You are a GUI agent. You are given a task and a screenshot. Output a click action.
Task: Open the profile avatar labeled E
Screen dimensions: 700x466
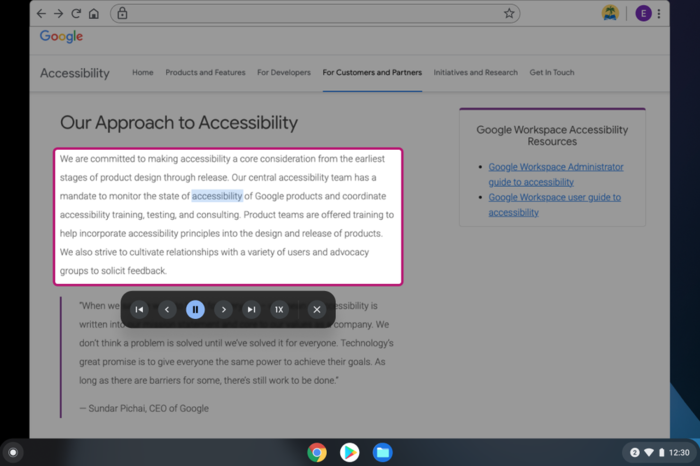point(643,14)
